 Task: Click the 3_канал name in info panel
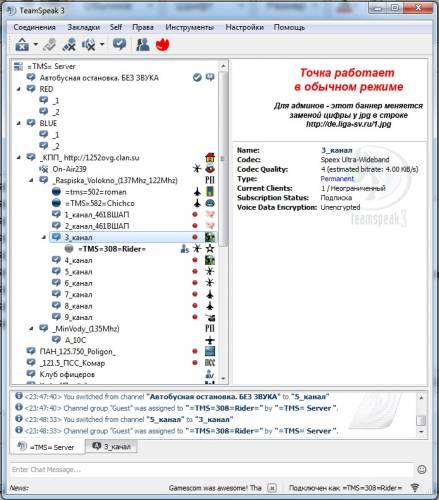[x=336, y=150]
